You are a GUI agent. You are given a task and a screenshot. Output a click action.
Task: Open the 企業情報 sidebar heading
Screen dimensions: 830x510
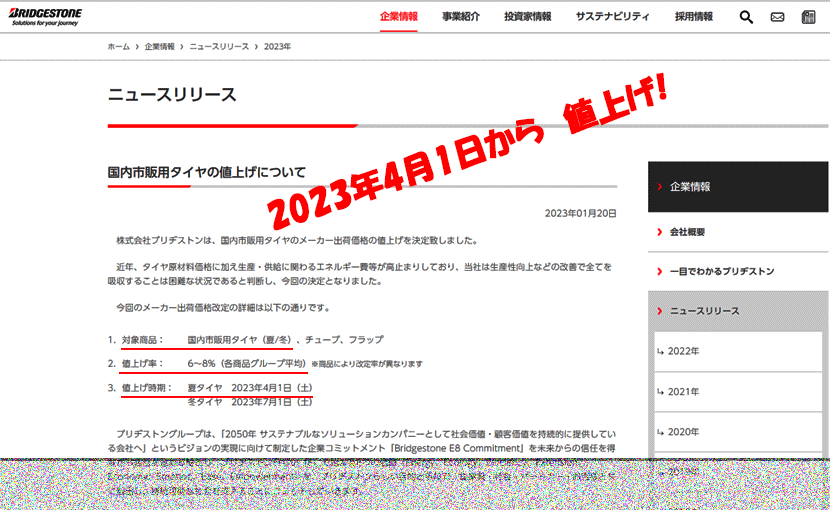738,186
